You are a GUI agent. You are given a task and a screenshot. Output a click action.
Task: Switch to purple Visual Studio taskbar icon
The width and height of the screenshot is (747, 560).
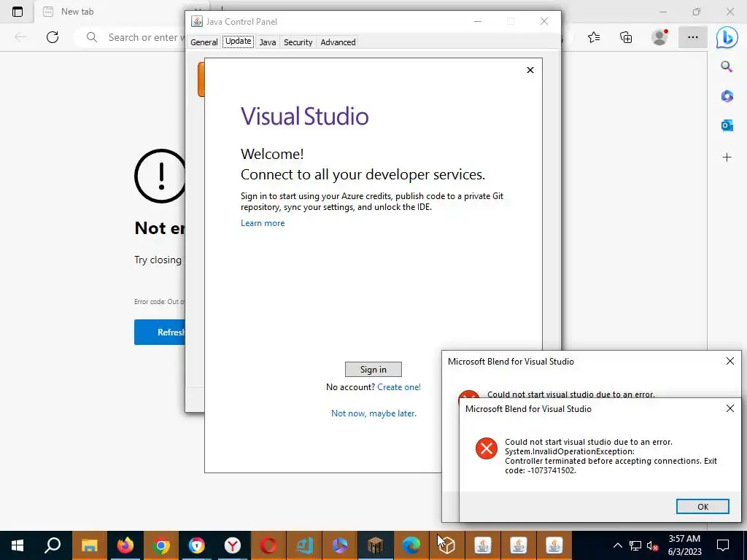click(340, 545)
